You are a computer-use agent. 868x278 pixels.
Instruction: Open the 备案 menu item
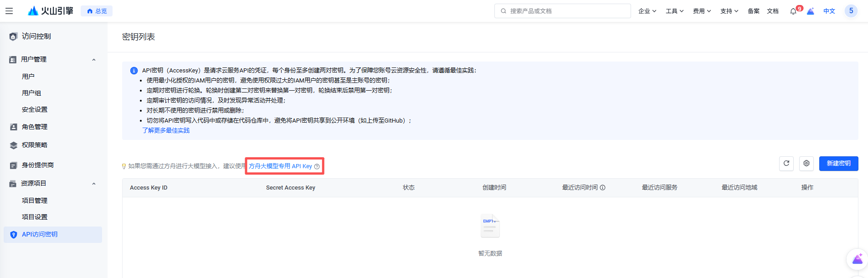click(x=754, y=11)
